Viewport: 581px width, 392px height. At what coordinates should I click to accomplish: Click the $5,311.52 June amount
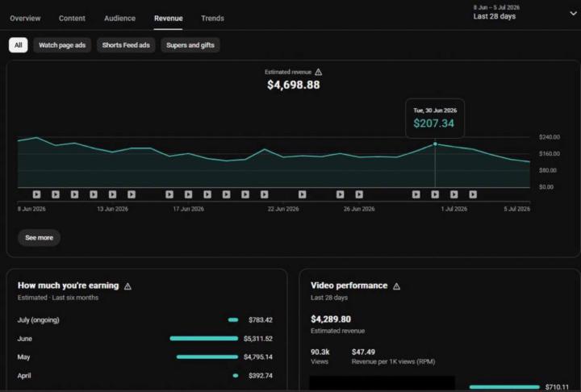click(258, 339)
